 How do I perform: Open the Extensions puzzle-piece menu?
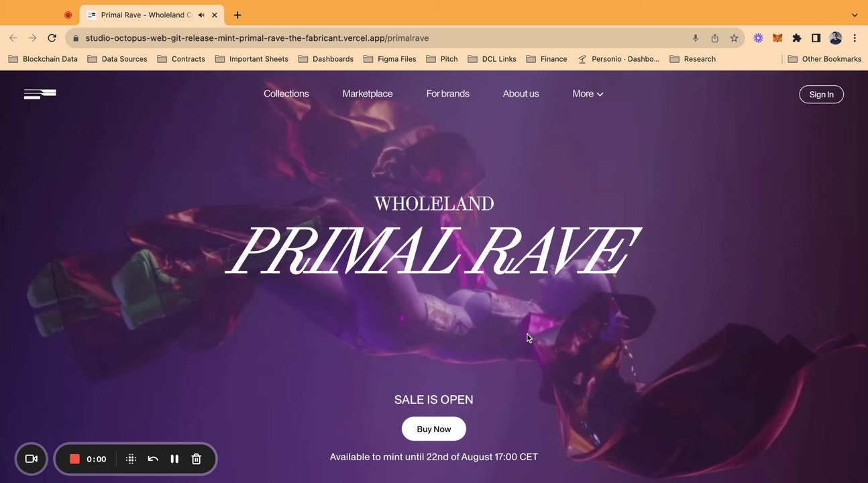pyautogui.click(x=797, y=38)
